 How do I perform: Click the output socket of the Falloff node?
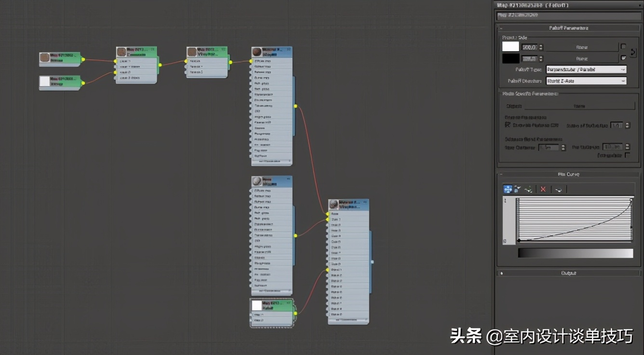point(295,313)
